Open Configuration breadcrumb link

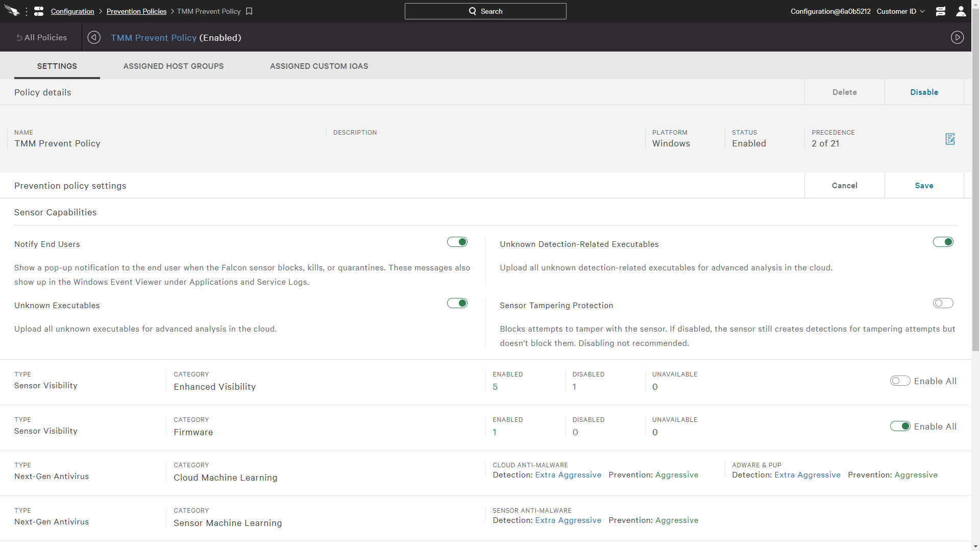click(x=72, y=11)
